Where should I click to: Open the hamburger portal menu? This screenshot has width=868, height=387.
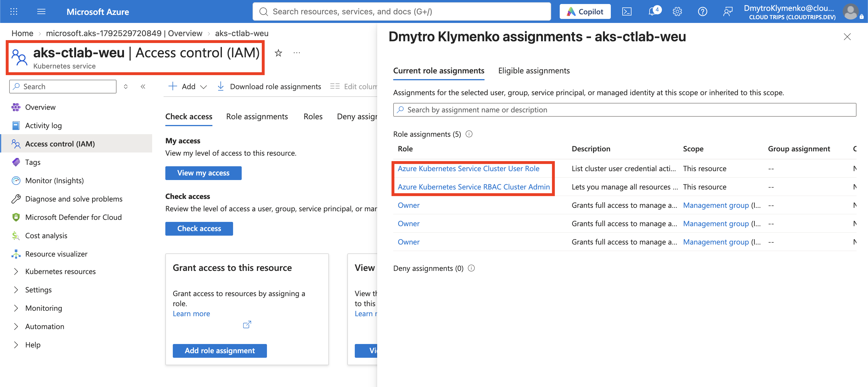(41, 11)
